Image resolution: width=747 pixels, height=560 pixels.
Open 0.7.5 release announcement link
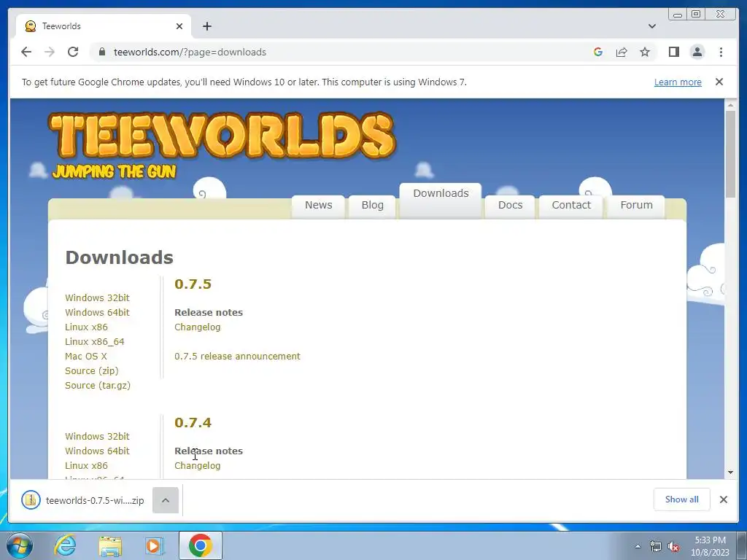tap(237, 356)
